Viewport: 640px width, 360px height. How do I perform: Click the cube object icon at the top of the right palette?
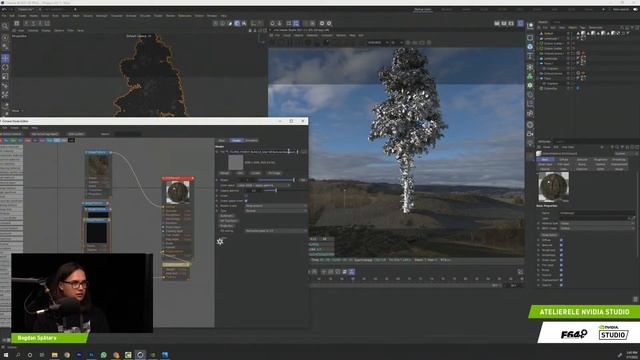pyautogui.click(x=530, y=26)
